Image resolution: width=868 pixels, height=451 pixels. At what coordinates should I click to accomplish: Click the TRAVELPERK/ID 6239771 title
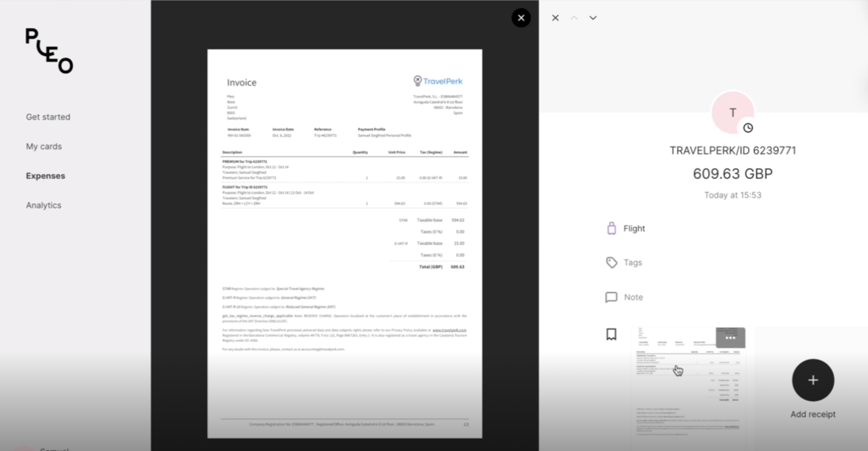pyautogui.click(x=733, y=150)
